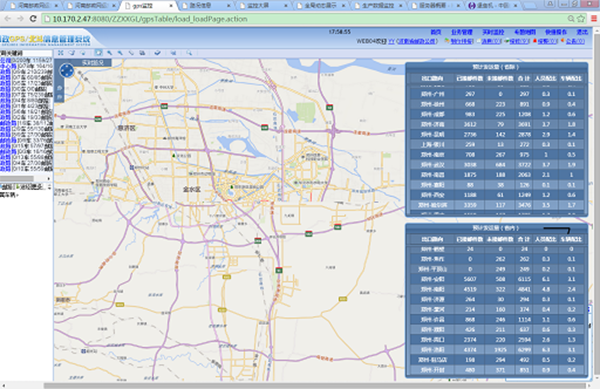600x389 pixels.
Task: Click the 17:58:55 clock text
Action: (339, 32)
